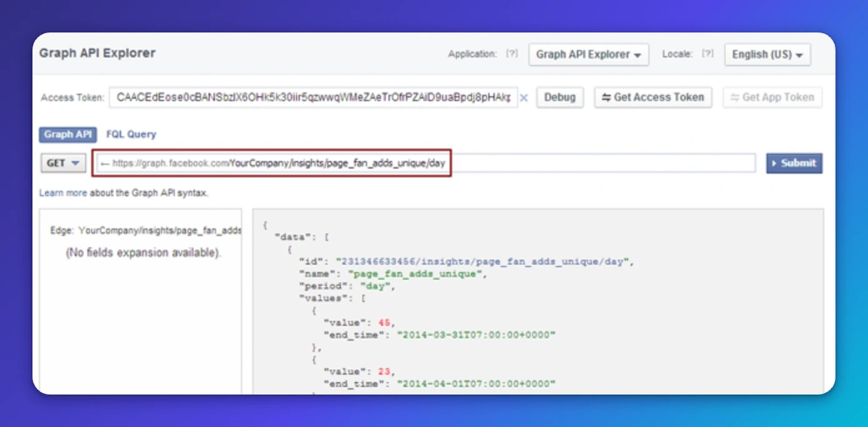
Task: Click the "values" key in the JSON response
Action: [323, 299]
